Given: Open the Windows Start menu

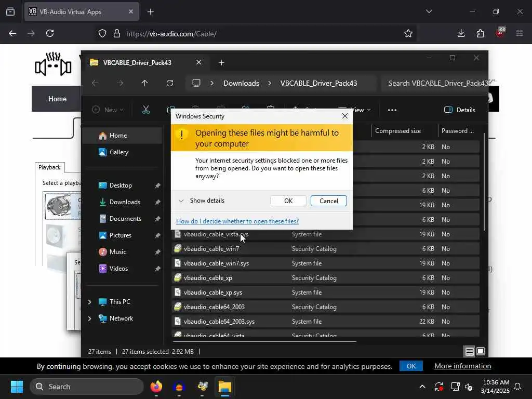Looking at the screenshot, I should pyautogui.click(x=17, y=387).
